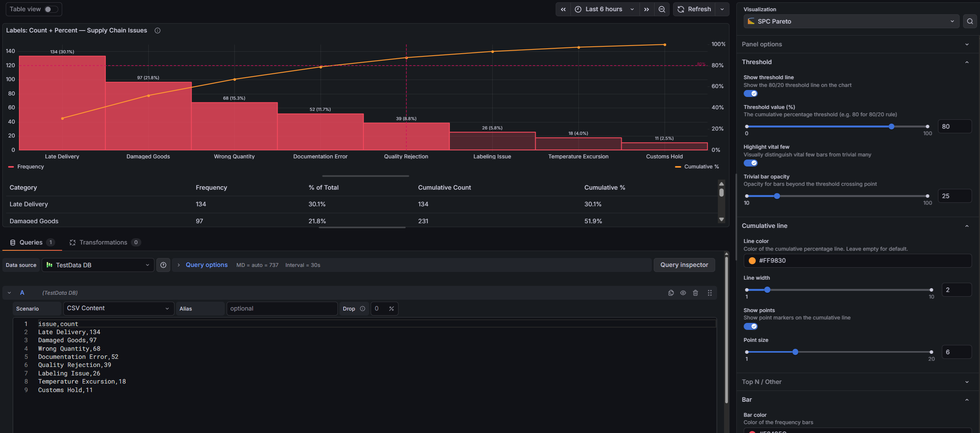Click the Query inspector button
Image resolution: width=980 pixels, height=433 pixels.
pos(684,265)
